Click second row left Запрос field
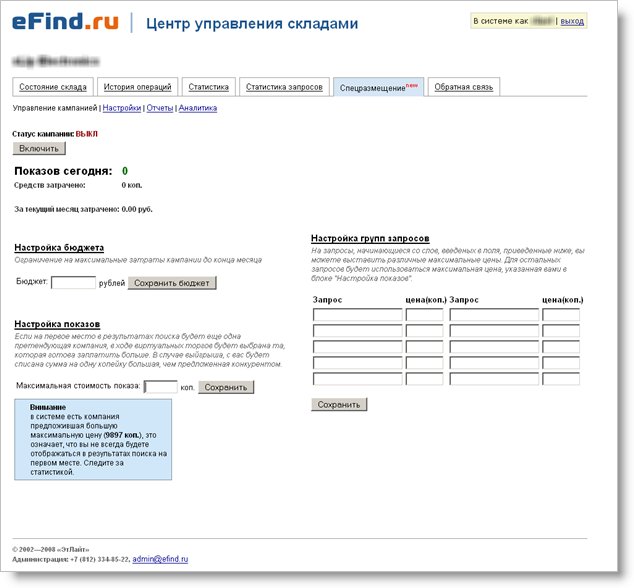Viewport: 634px width, 588px height. pos(357,331)
